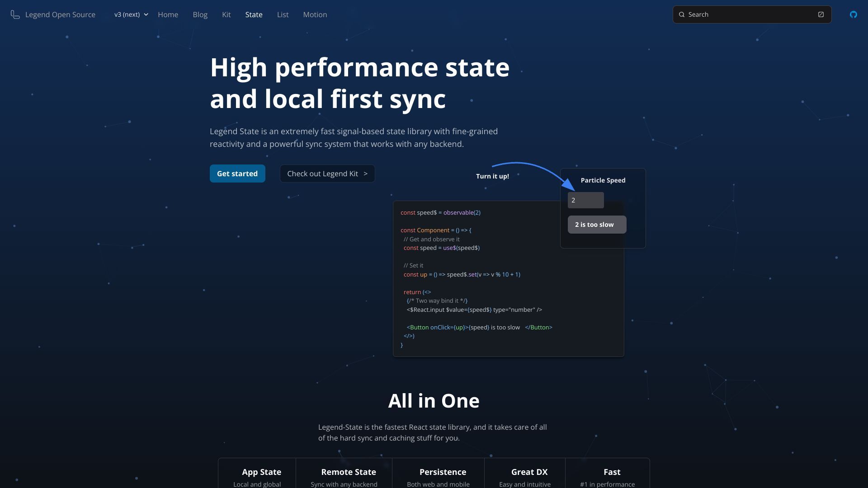
Task: Click the "Button onClick={up}" code line
Action: tap(479, 327)
